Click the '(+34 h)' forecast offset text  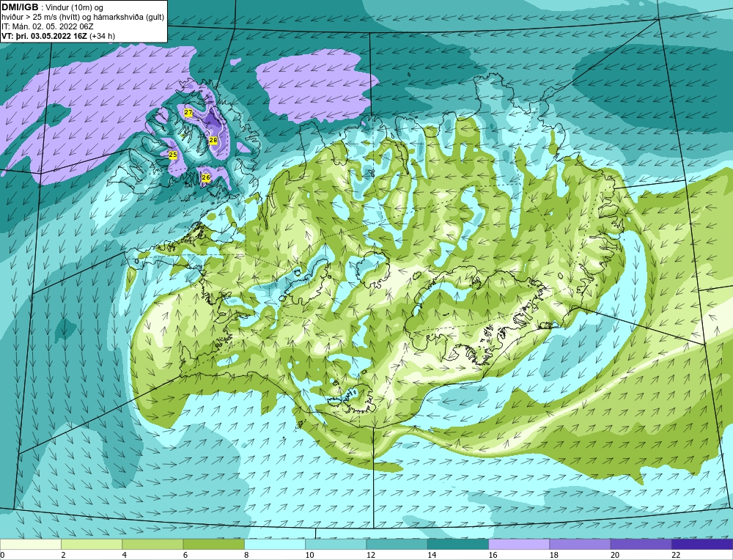coord(103,35)
